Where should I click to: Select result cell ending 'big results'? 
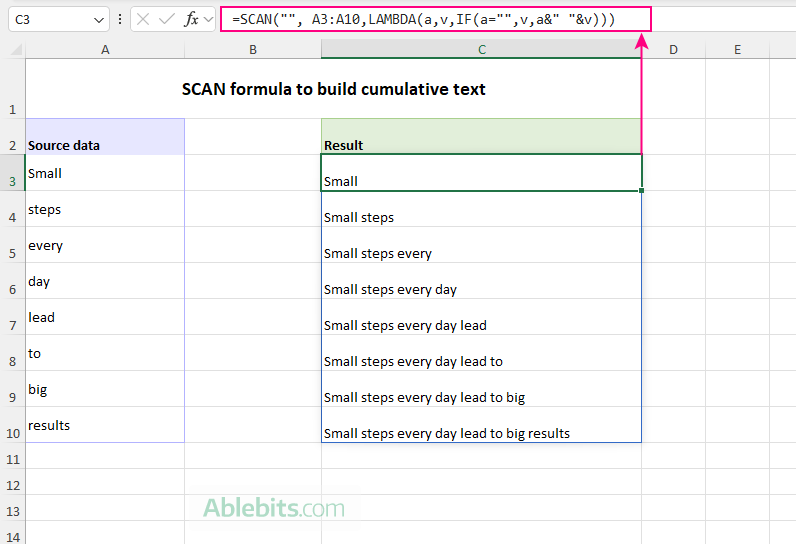(481, 425)
